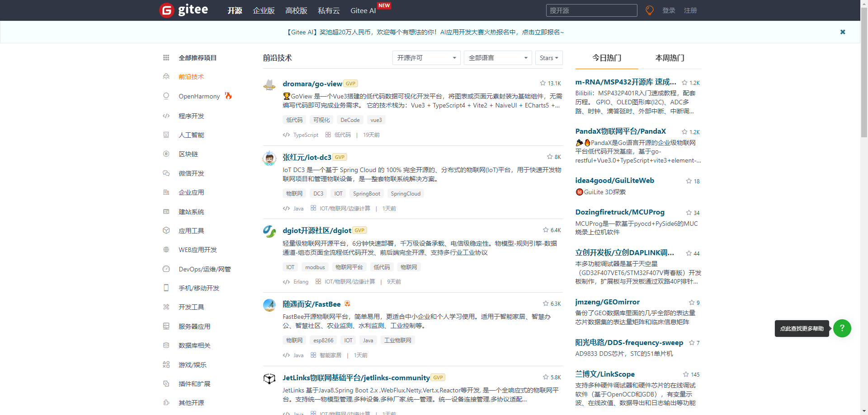
Task: Click the 登录 login link
Action: [669, 10]
